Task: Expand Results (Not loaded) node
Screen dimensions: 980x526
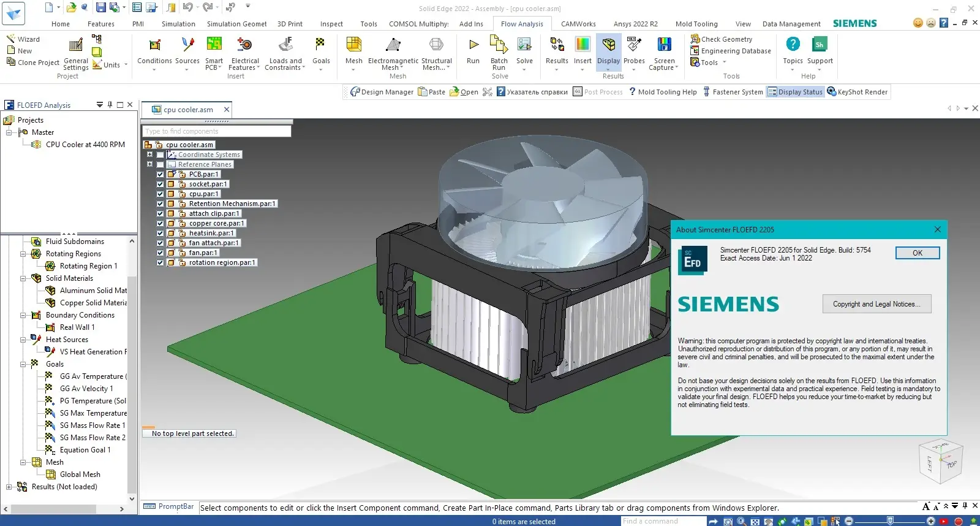Action: pos(9,487)
